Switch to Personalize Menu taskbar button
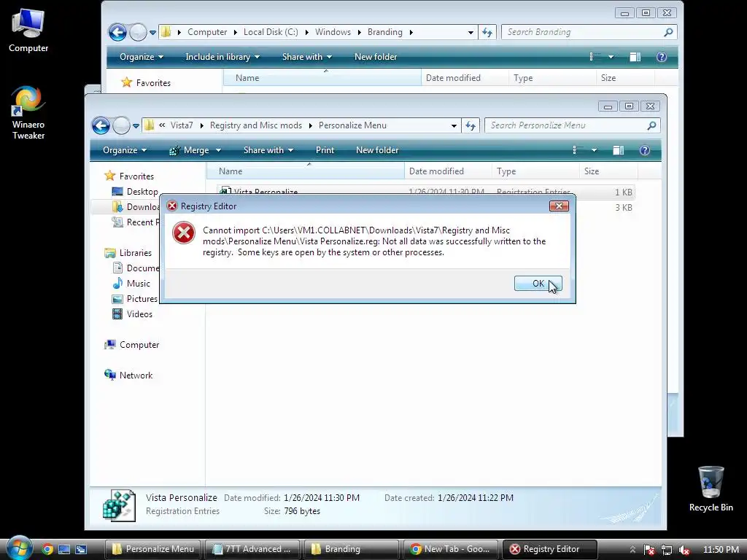 click(152, 549)
